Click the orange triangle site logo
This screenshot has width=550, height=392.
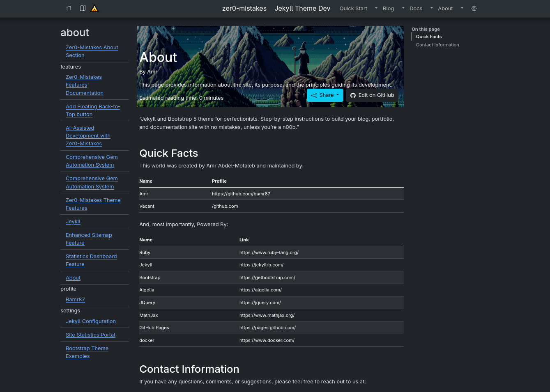pos(94,8)
